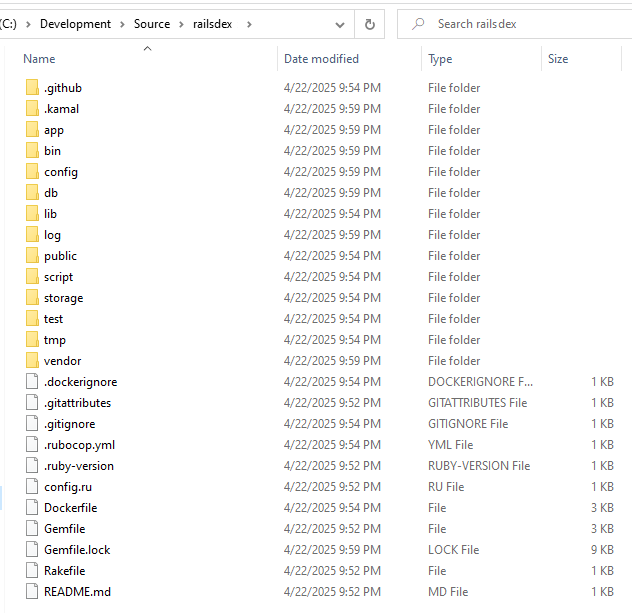This screenshot has height=613, width=632.
Task: Click the README.md file icon
Action: coord(33,592)
